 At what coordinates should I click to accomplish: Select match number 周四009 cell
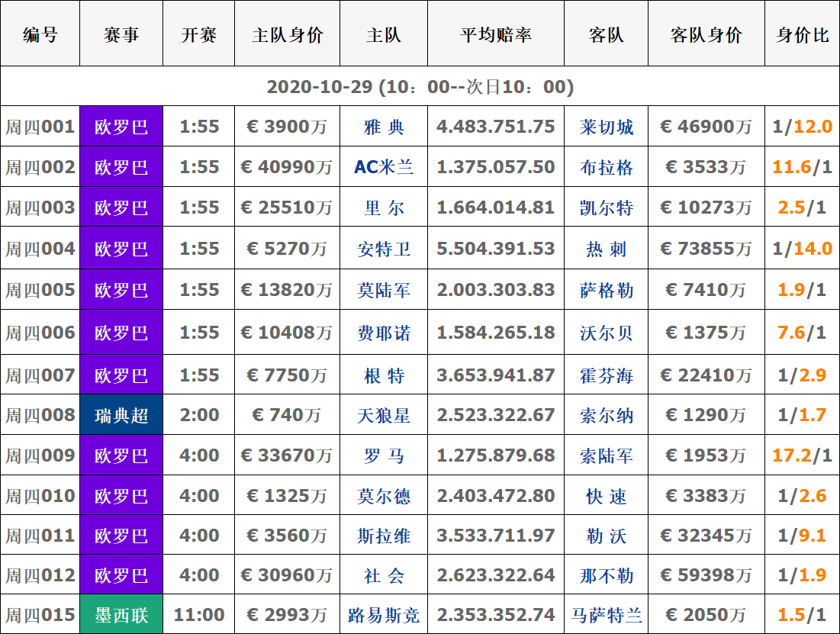point(40,455)
